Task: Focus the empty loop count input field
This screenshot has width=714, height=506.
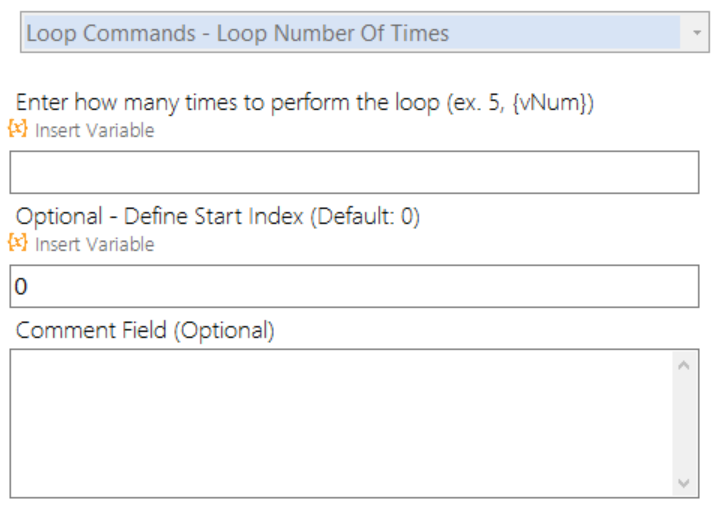Action: click(354, 172)
